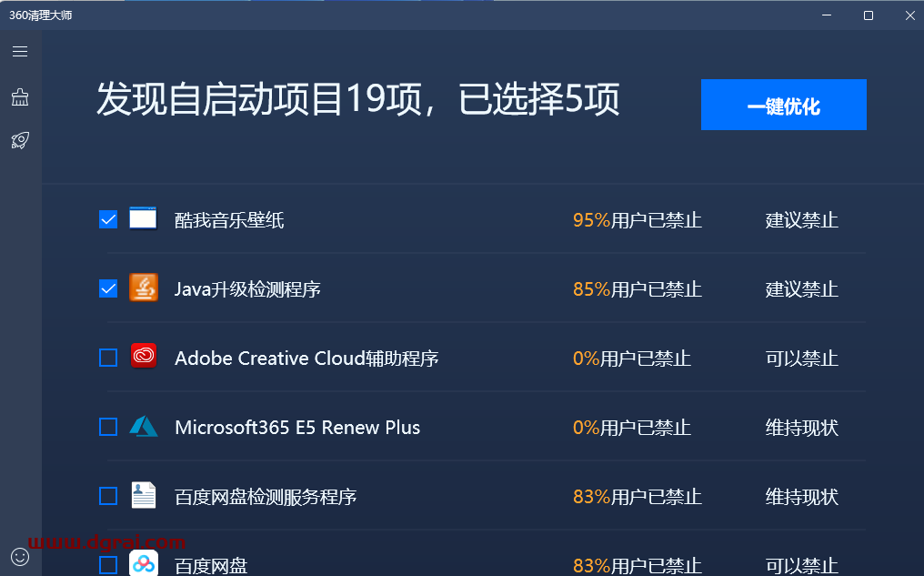Check the 百度网盘 checkbox at bottom row
The image size is (924, 576).
pos(108,565)
